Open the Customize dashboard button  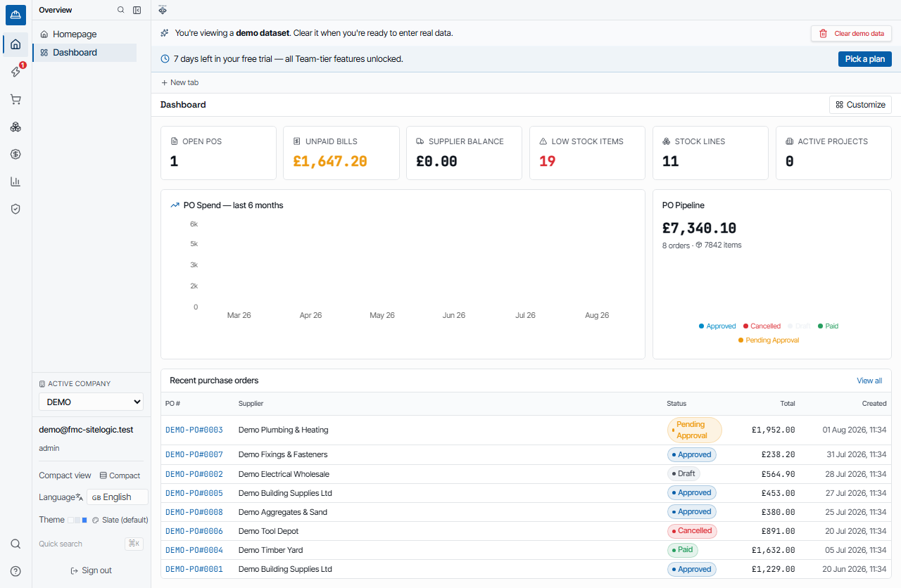click(x=860, y=105)
